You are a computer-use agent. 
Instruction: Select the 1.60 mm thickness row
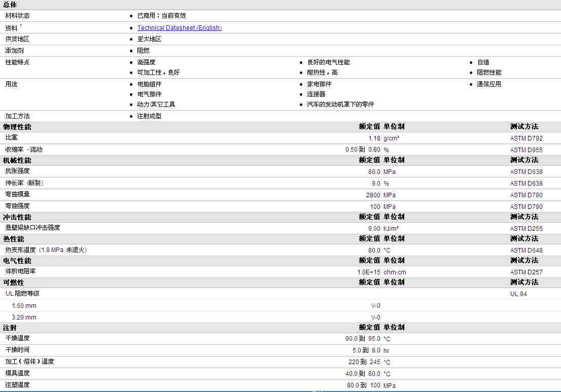[24, 306]
